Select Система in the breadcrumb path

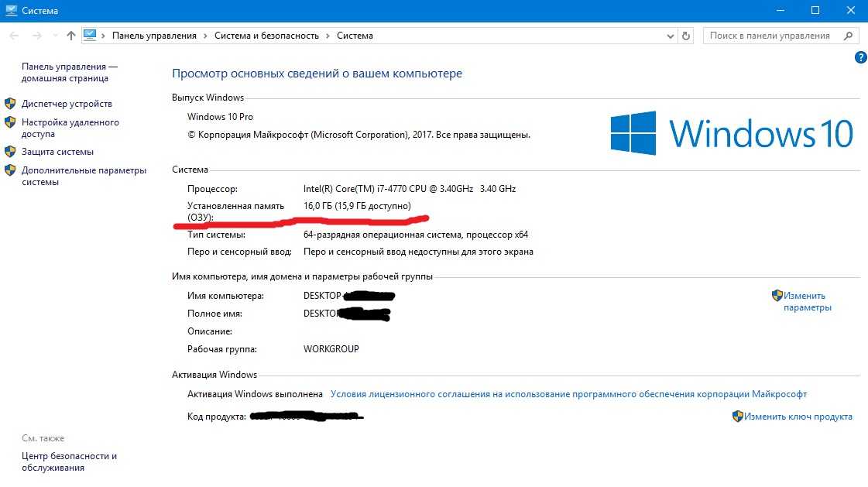tap(355, 36)
